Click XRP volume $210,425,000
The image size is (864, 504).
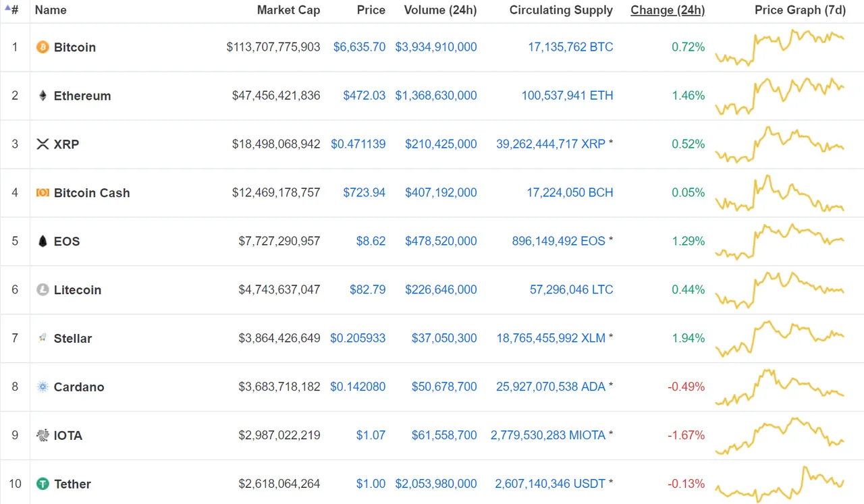441,144
